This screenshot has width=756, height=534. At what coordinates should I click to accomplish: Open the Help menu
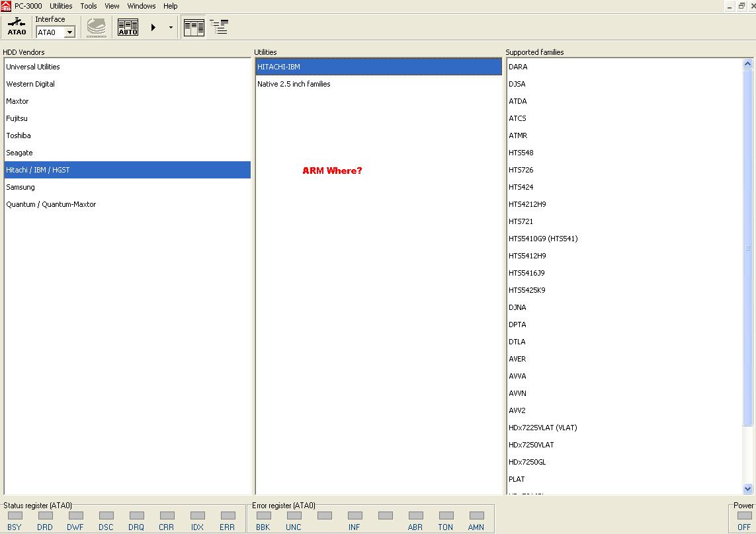pos(170,6)
